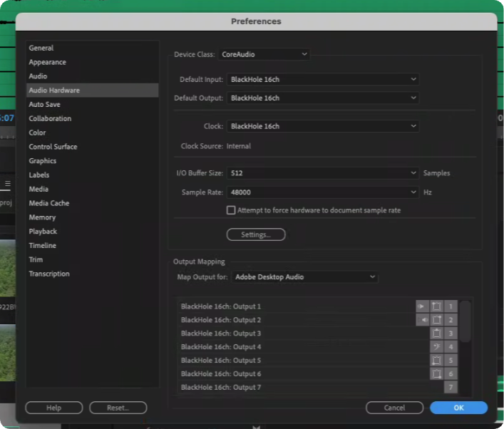Open the Sample Rate dropdown
504x429 pixels.
[x=323, y=192]
